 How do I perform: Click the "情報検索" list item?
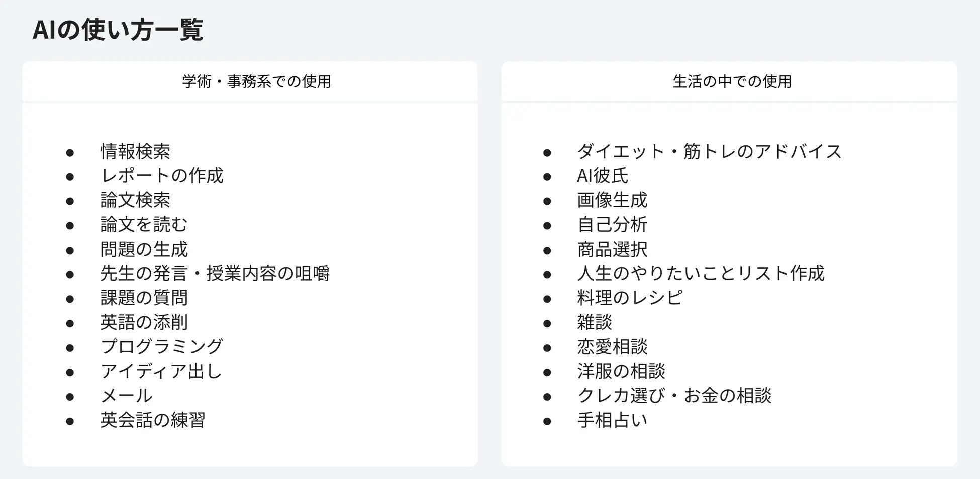pos(135,151)
